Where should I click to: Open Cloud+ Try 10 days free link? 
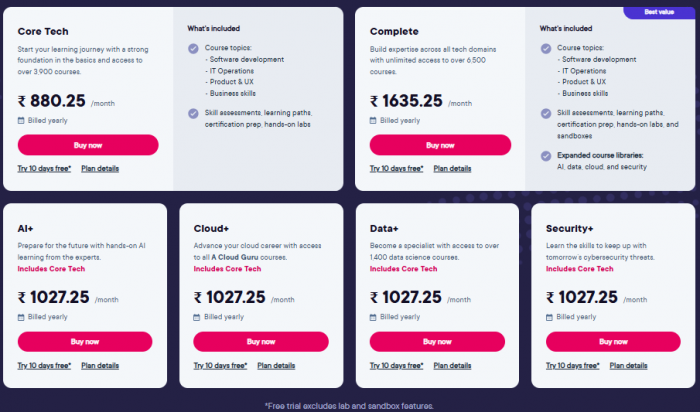click(x=221, y=366)
